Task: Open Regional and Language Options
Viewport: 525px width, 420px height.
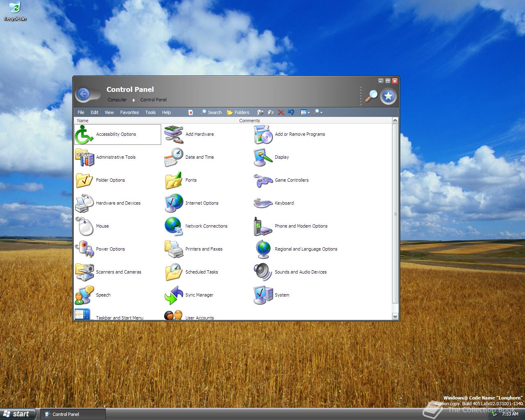Action: point(296,249)
